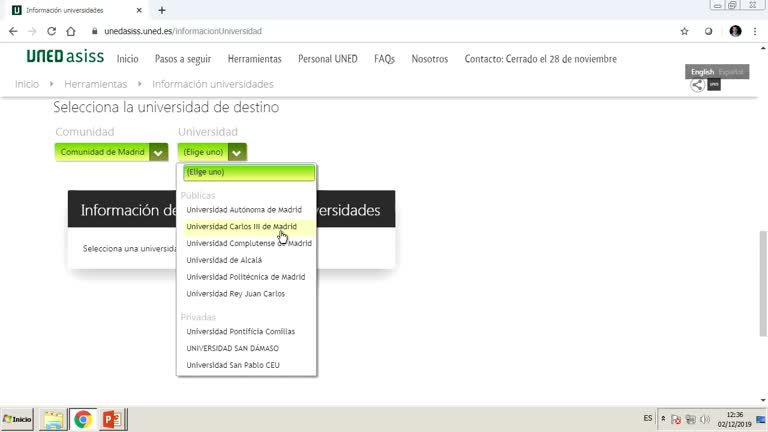768x432 pixels.
Task: Open the Herramientas navigation menu
Action: pos(255,59)
